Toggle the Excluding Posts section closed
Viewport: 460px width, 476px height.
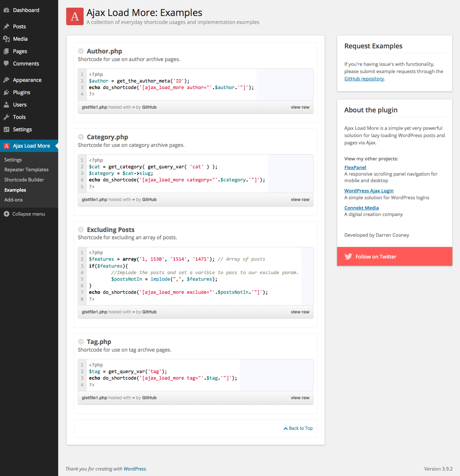81,229
